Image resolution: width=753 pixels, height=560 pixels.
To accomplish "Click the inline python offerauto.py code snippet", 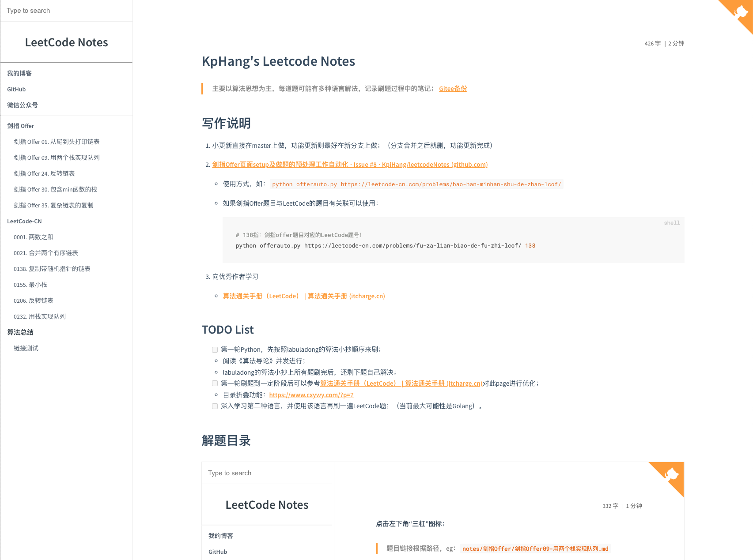I will coord(416,184).
